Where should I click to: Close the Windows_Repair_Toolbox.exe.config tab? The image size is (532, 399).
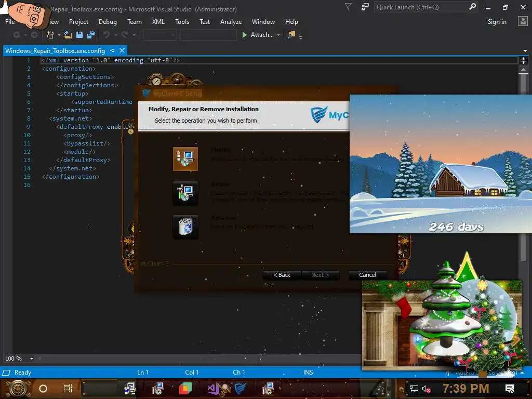point(122,50)
